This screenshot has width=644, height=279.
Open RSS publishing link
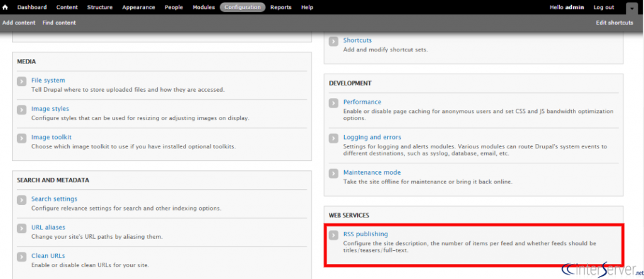click(x=365, y=234)
